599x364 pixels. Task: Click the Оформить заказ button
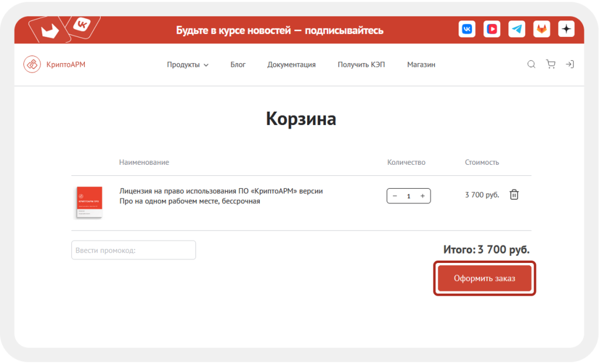point(484,278)
